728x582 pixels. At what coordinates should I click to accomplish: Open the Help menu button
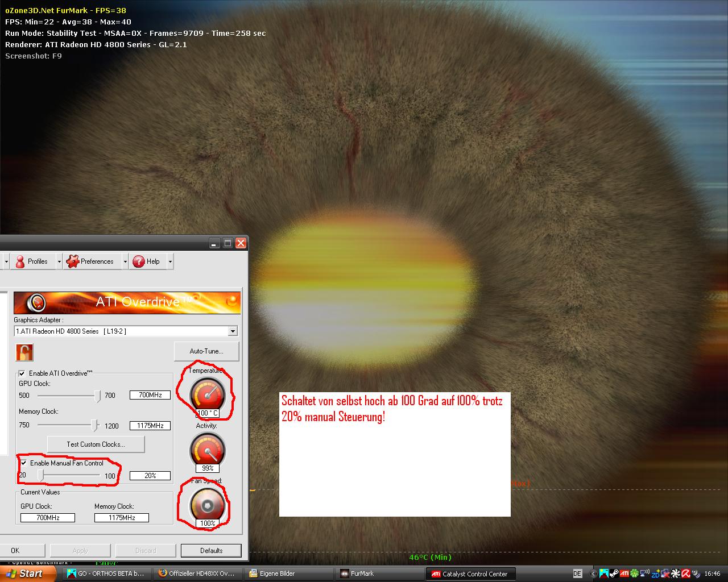(x=147, y=261)
